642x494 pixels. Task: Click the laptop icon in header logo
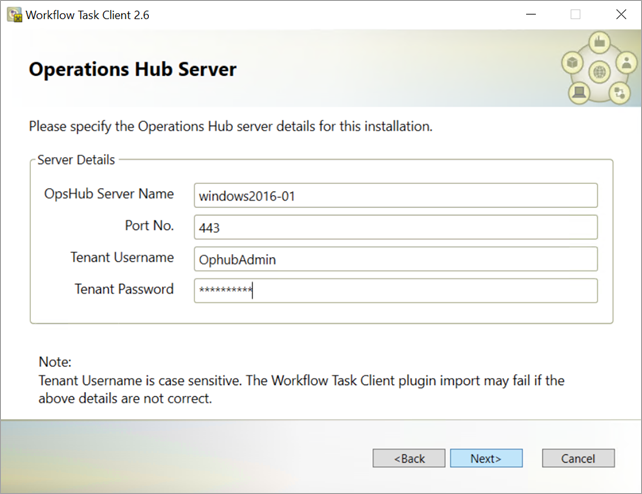pyautogui.click(x=579, y=92)
